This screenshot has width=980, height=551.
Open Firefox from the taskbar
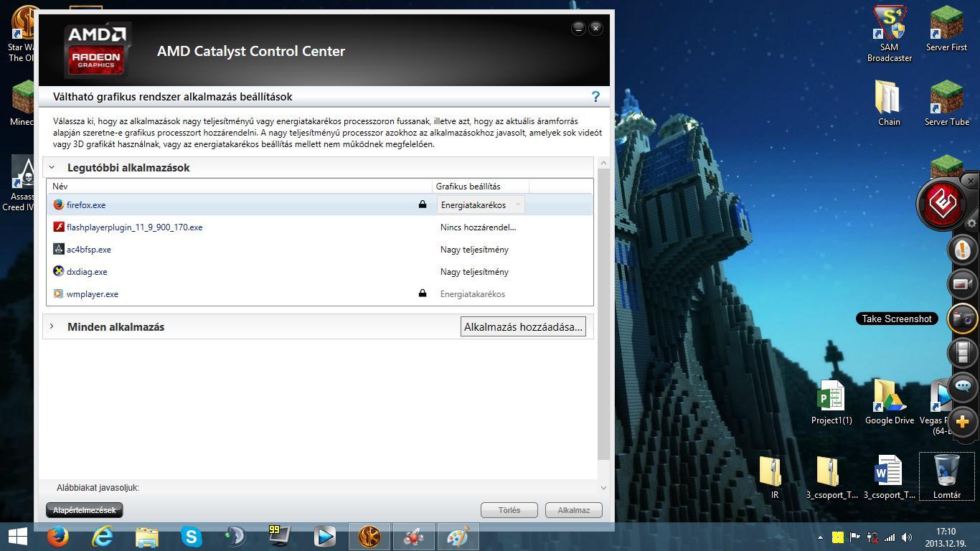pyautogui.click(x=58, y=537)
